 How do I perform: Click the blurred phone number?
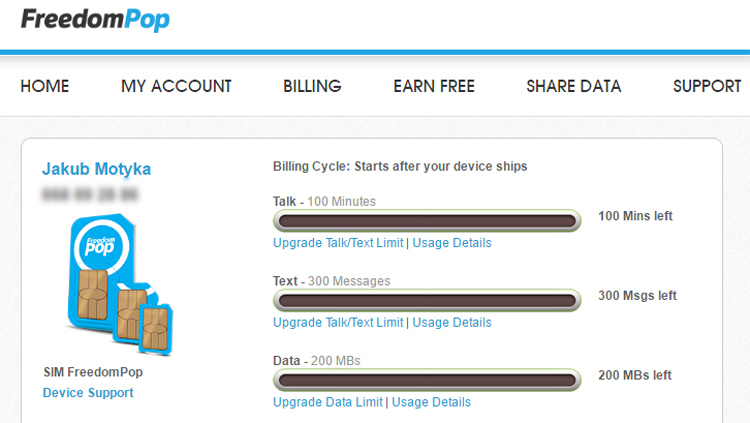90,195
